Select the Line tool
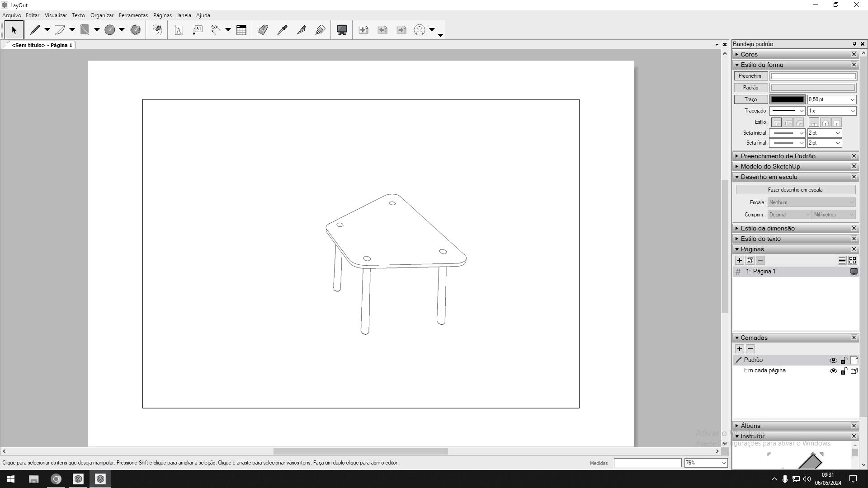Image resolution: width=868 pixels, height=488 pixels. tap(35, 30)
